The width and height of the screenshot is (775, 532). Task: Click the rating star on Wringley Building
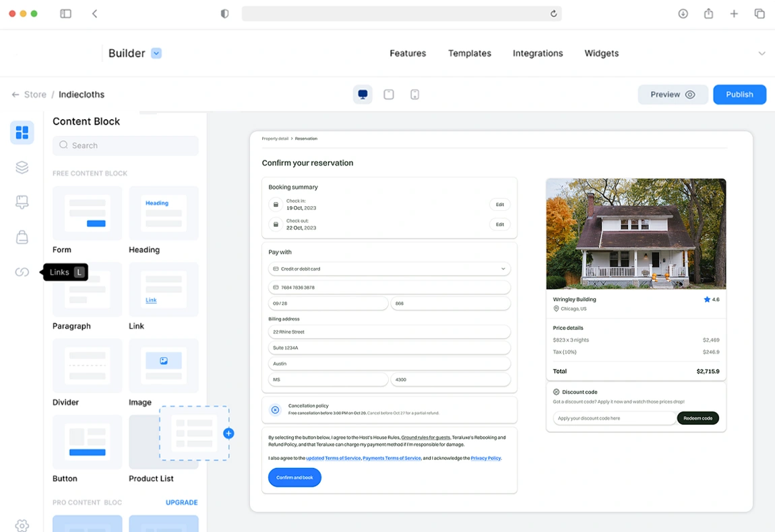click(708, 299)
